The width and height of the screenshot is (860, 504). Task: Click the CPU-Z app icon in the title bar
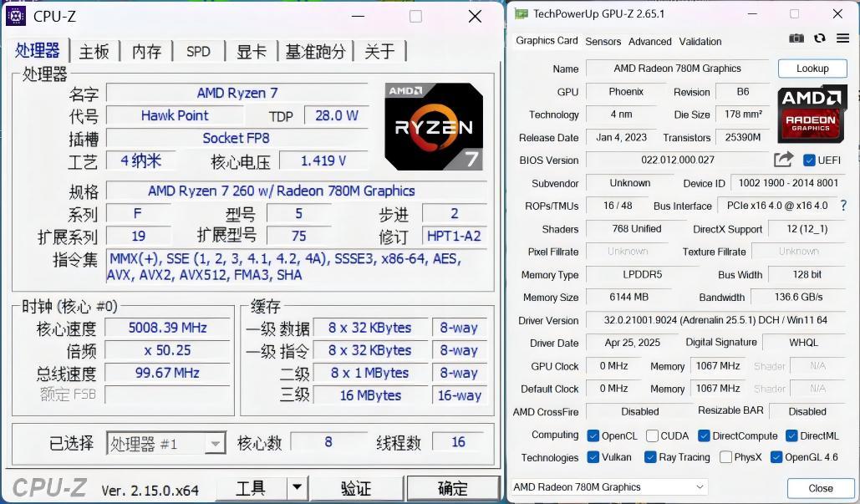tap(15, 16)
